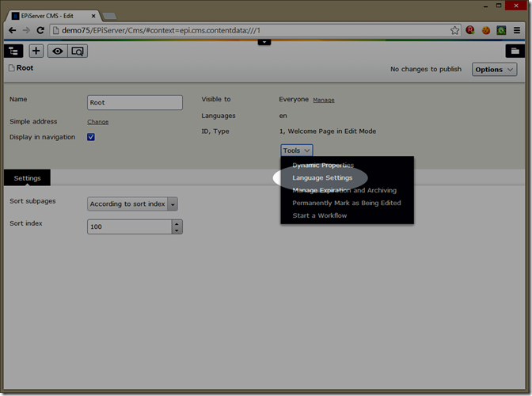The image size is (532, 396).
Task: Toggle the eye preview mode icon
Action: [x=57, y=51]
